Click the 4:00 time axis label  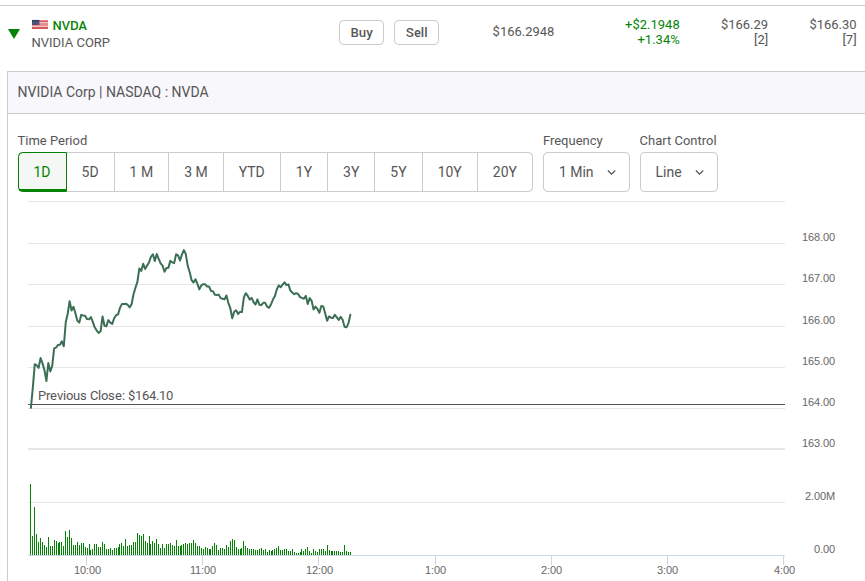pyautogui.click(x=784, y=570)
